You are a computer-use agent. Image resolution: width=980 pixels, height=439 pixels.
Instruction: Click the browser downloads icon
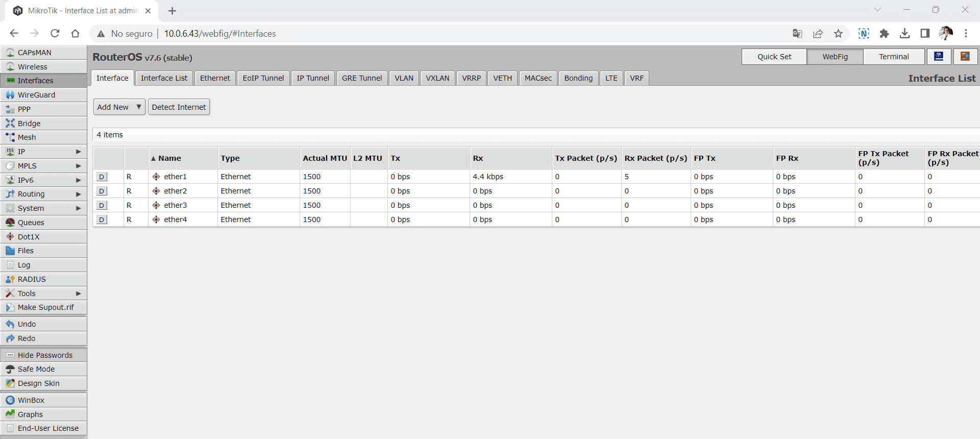[x=904, y=34]
